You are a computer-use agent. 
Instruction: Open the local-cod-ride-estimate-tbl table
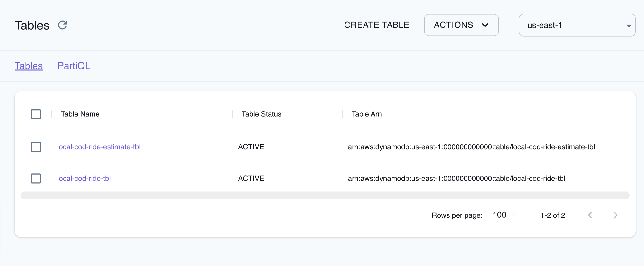(x=99, y=147)
